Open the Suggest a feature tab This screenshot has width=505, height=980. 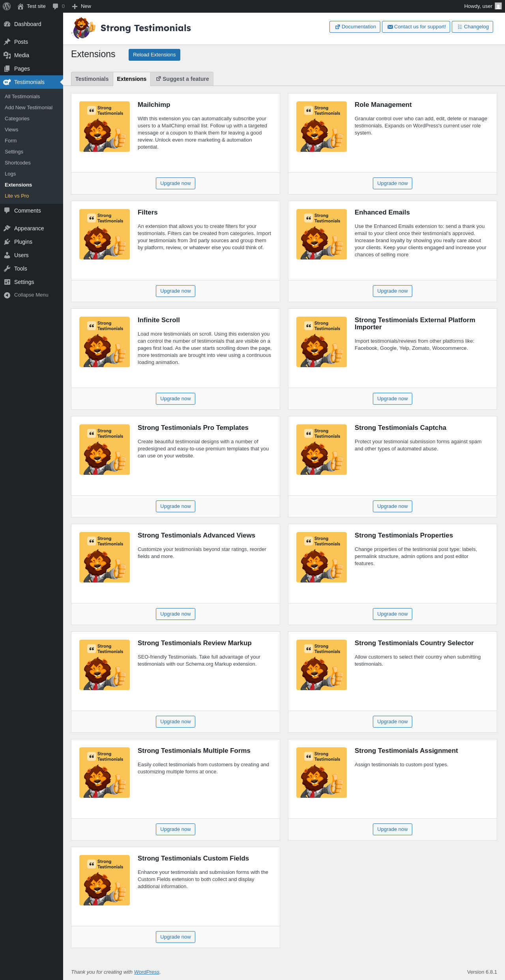click(x=182, y=79)
